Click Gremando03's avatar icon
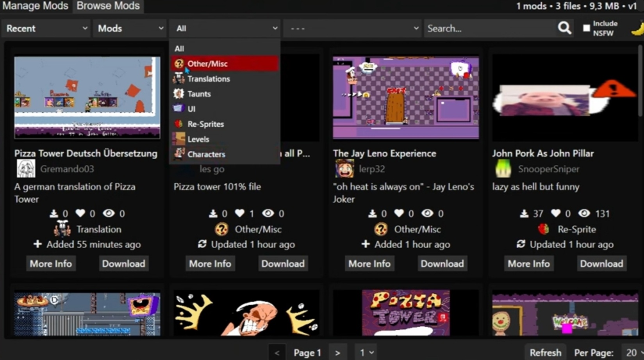 26,169
